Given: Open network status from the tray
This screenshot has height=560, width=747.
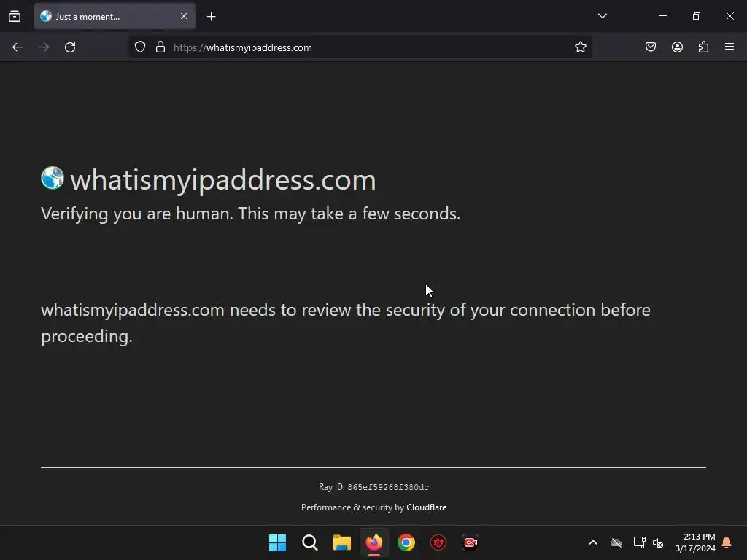Looking at the screenshot, I should [639, 542].
